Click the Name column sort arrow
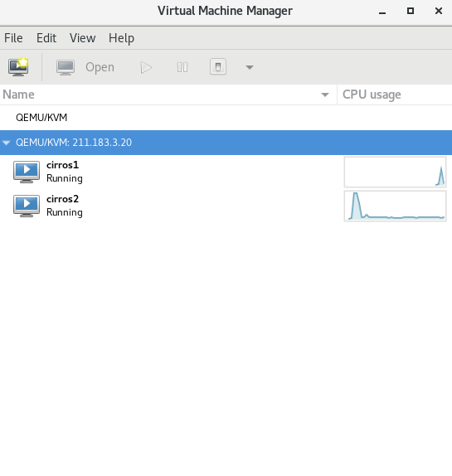The width and height of the screenshot is (452, 476). [x=325, y=95]
